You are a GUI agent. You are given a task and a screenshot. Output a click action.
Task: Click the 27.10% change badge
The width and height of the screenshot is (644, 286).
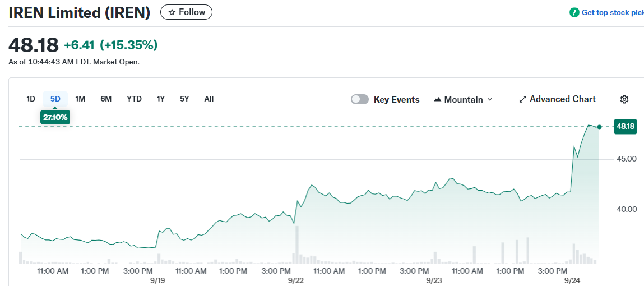(55, 117)
